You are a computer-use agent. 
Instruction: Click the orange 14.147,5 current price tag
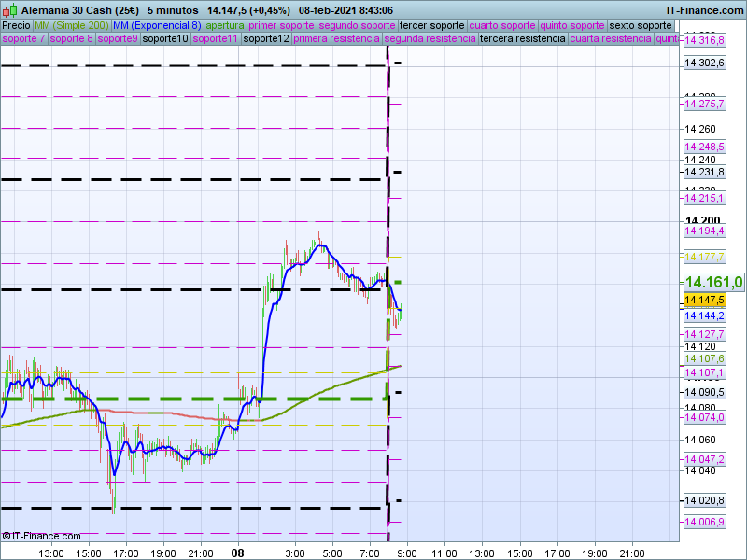tap(704, 300)
